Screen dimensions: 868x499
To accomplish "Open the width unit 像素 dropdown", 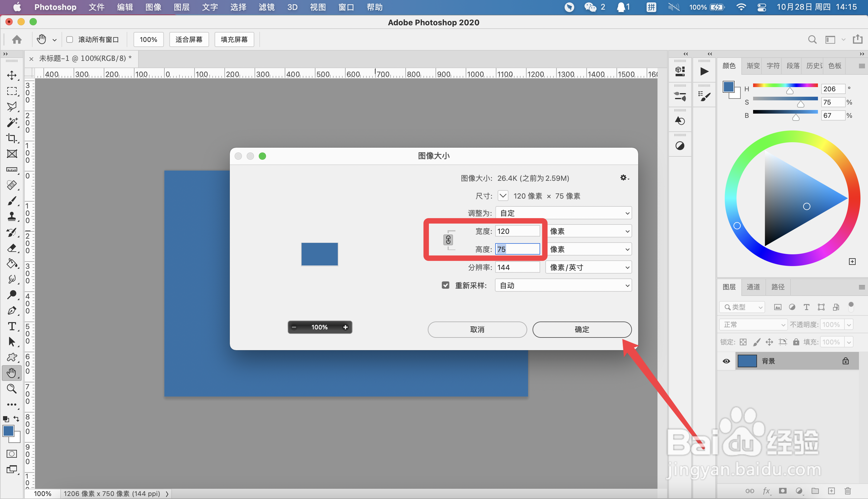I will click(x=588, y=231).
